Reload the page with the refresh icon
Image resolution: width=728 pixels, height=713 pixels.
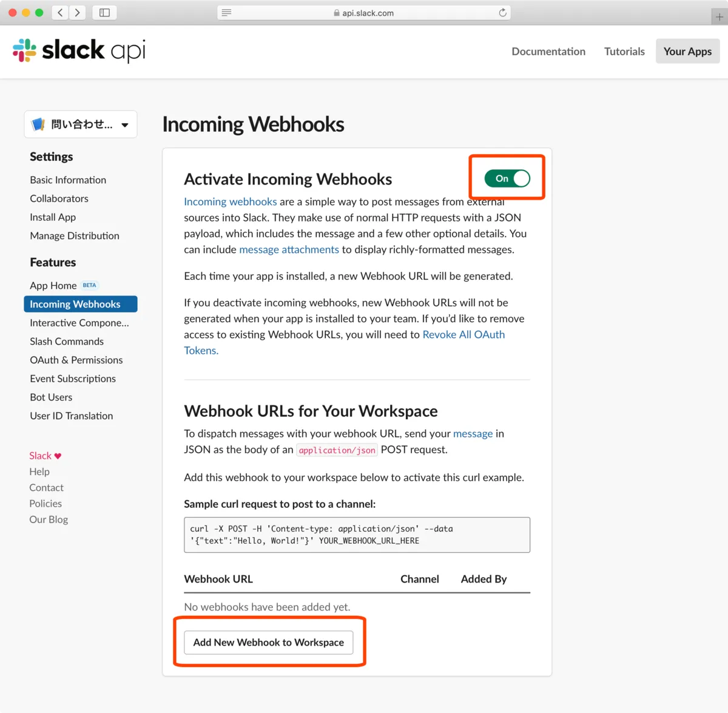[x=502, y=13]
